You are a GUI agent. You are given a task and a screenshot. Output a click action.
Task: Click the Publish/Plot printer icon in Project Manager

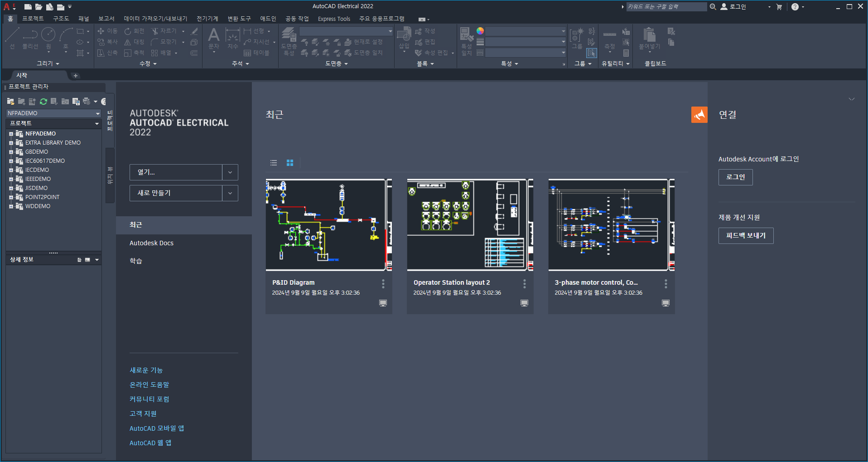pyautogui.click(x=87, y=102)
